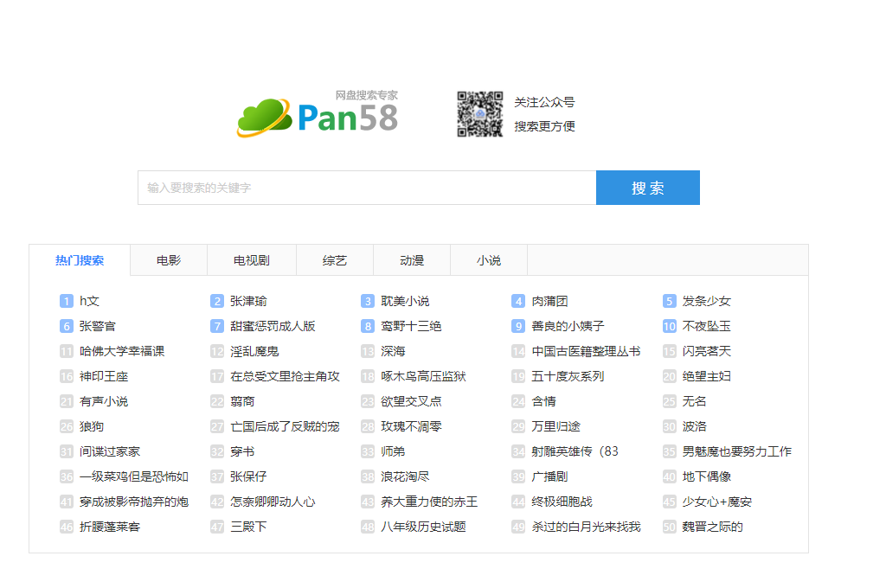Open the 哈佛大学幸福课 search link
Screen dimensions: 886x588
(x=122, y=351)
